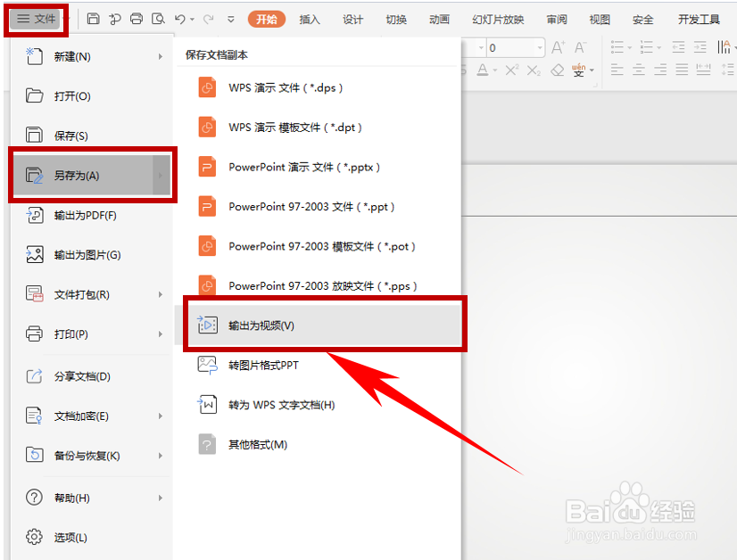Image resolution: width=737 pixels, height=560 pixels.
Task: Switch to the 动画 ribbon tab
Action: point(439,18)
